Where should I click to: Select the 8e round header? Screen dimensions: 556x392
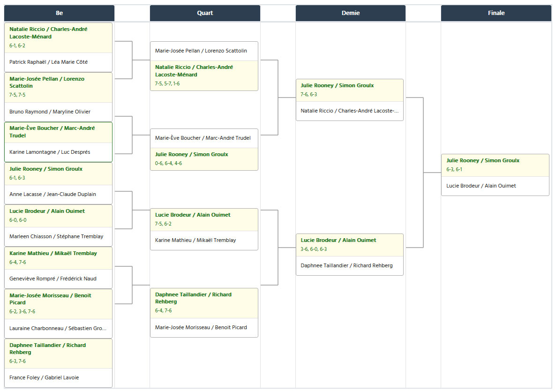pyautogui.click(x=59, y=13)
